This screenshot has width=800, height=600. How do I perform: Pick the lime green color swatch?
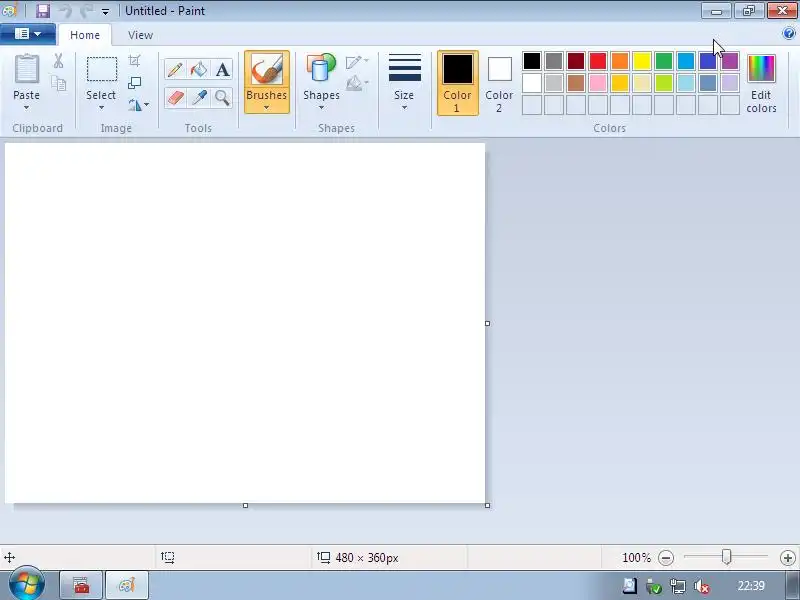tap(664, 83)
